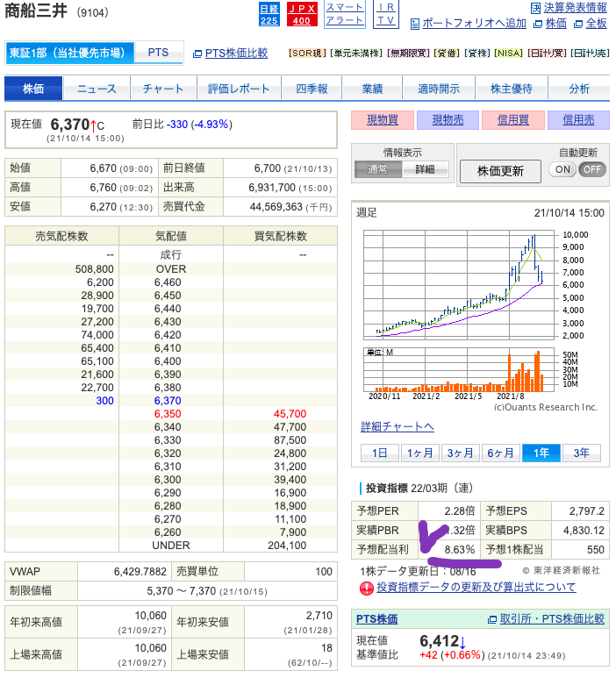Click the ask price 6,400
Screen dimensions: 616x678
click(x=168, y=361)
